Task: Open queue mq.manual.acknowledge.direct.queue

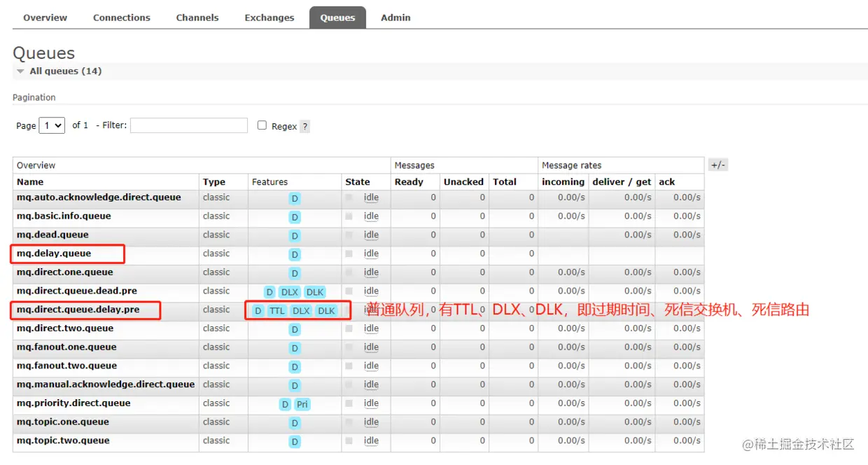Action: click(x=106, y=384)
